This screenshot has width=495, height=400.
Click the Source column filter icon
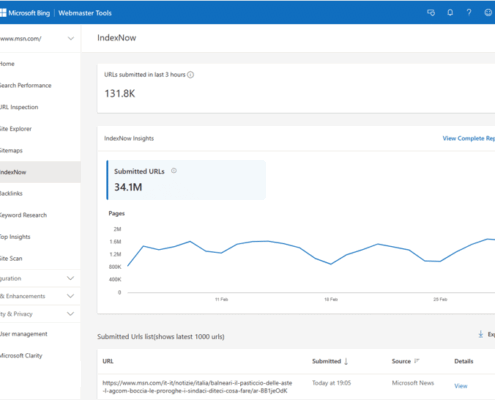click(x=416, y=361)
